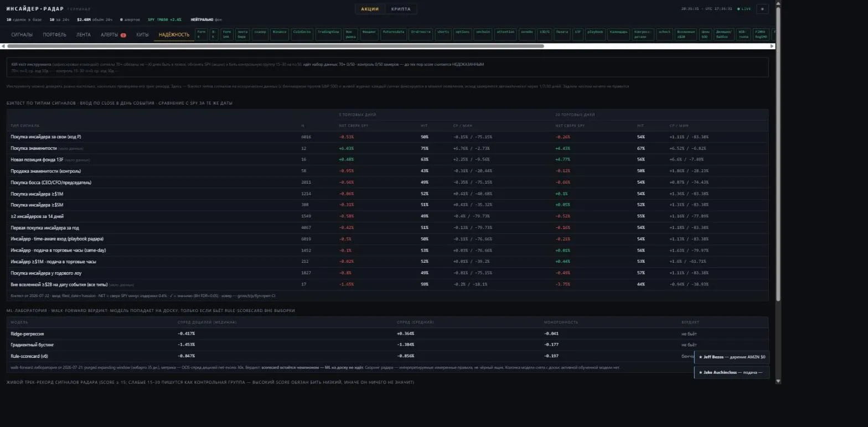The width and height of the screenshot is (868, 427).
Task: Open the Jeff Bezos AMZN notification
Action: click(x=731, y=357)
